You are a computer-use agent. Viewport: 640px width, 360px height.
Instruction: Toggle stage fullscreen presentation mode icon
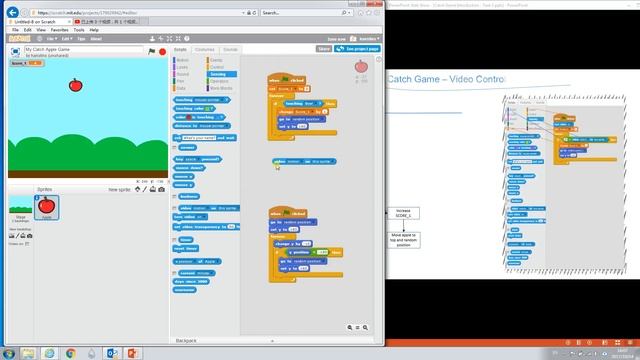tap(15, 51)
